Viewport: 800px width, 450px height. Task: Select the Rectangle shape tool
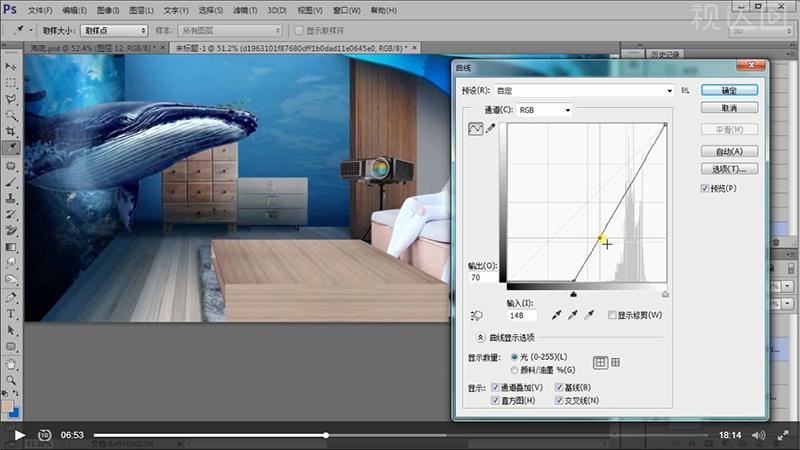pos(11,346)
